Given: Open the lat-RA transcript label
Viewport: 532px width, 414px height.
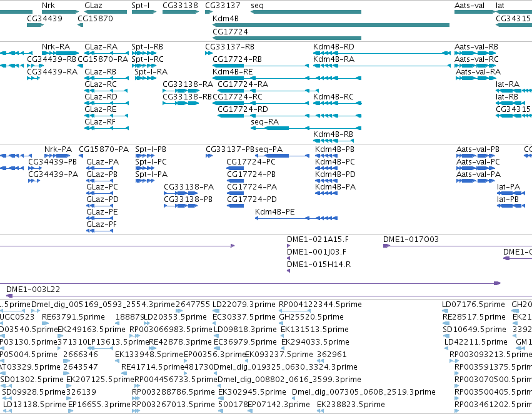Looking at the screenshot, I should (x=508, y=84).
